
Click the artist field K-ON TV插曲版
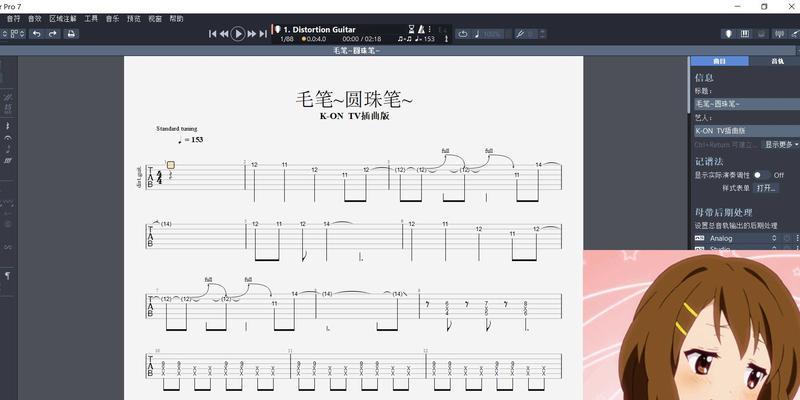click(x=747, y=131)
